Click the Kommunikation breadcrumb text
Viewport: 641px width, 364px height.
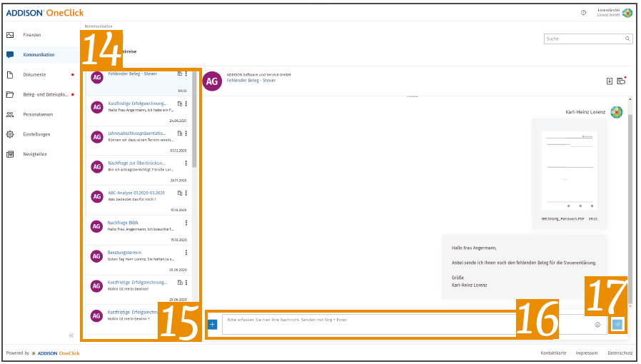point(98,26)
